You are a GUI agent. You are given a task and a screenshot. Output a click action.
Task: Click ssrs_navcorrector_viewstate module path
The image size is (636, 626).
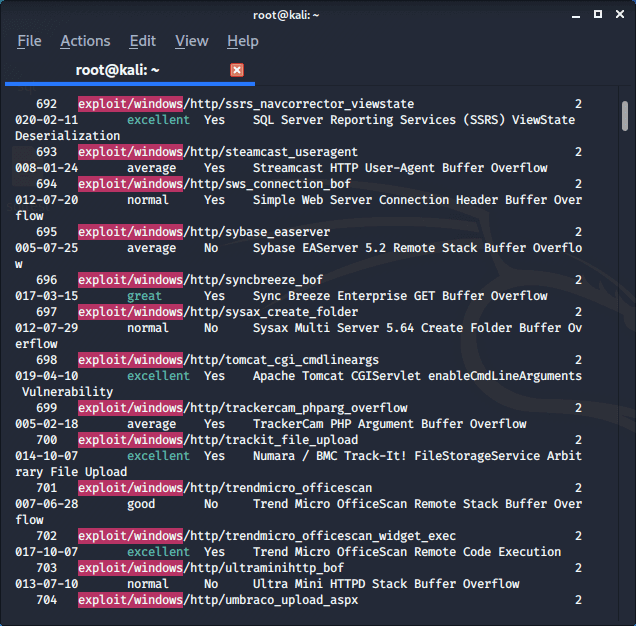[246, 104]
